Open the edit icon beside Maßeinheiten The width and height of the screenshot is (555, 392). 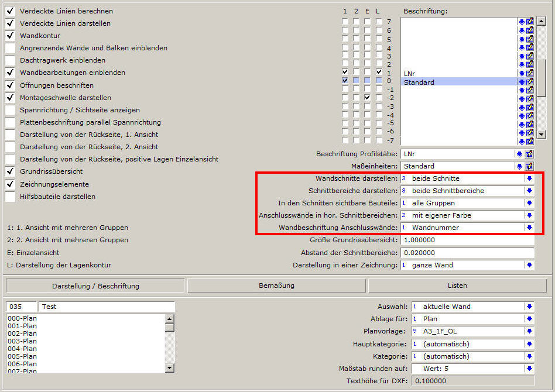[529, 166]
